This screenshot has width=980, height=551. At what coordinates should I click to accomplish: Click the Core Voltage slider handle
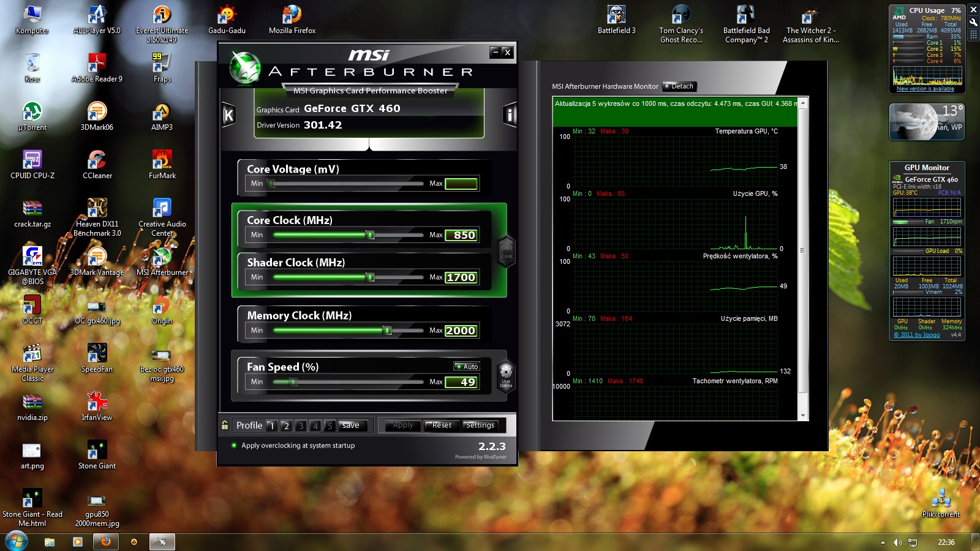(x=272, y=183)
